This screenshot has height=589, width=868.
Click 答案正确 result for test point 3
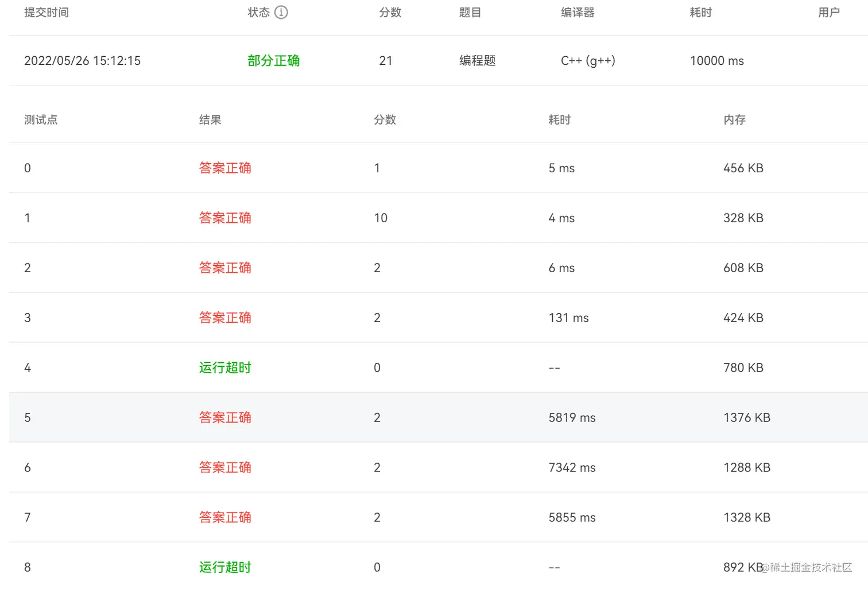tap(225, 317)
